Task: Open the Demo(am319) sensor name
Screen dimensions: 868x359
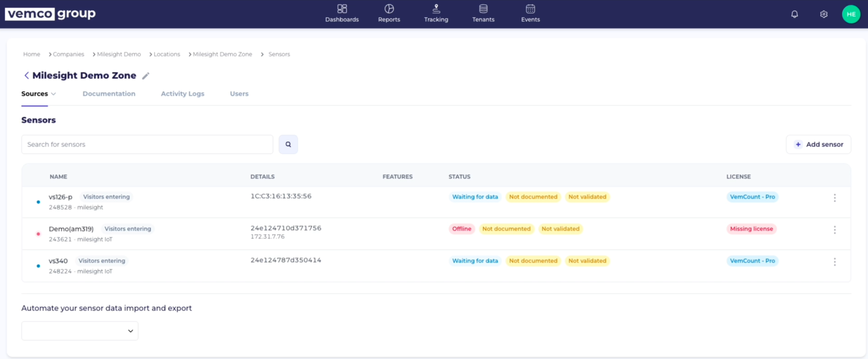Action: tap(71, 229)
